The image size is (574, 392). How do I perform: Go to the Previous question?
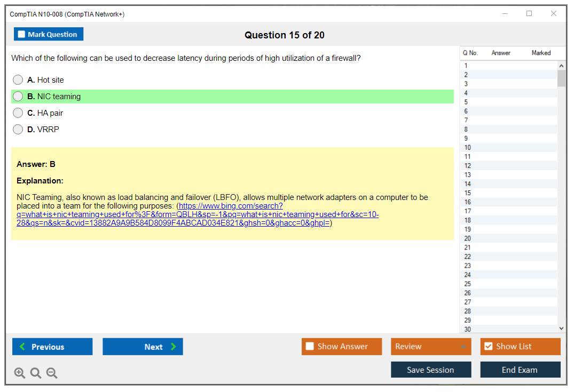point(52,347)
